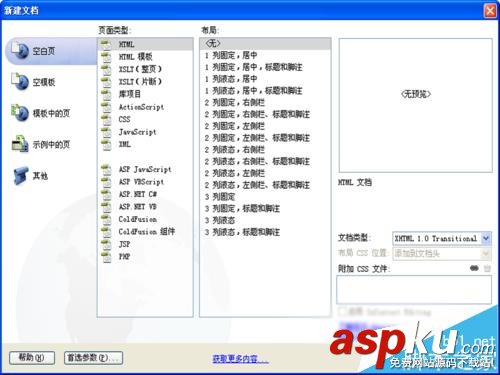
Task: Select the ASP VBScript file icon
Action: pyautogui.click(x=106, y=182)
